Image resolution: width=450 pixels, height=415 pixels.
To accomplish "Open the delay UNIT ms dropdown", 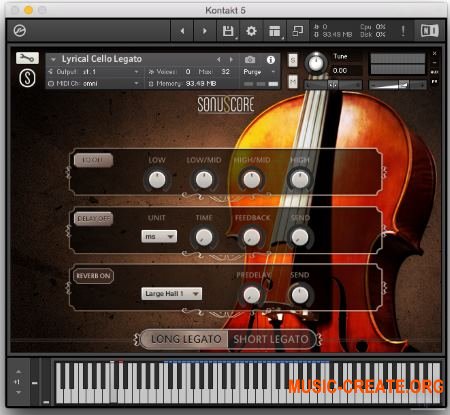I will pos(159,236).
